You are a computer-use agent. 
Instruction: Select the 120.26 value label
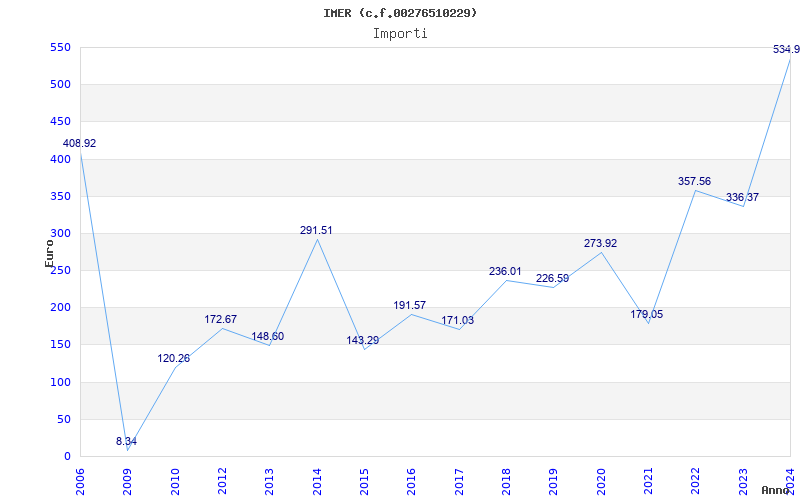pos(173,359)
